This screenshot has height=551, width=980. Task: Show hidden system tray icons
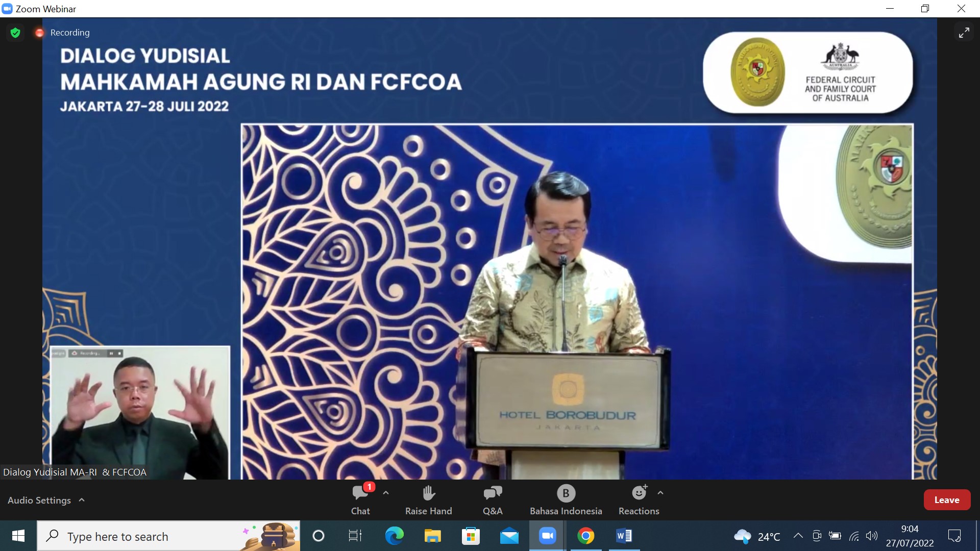(798, 536)
